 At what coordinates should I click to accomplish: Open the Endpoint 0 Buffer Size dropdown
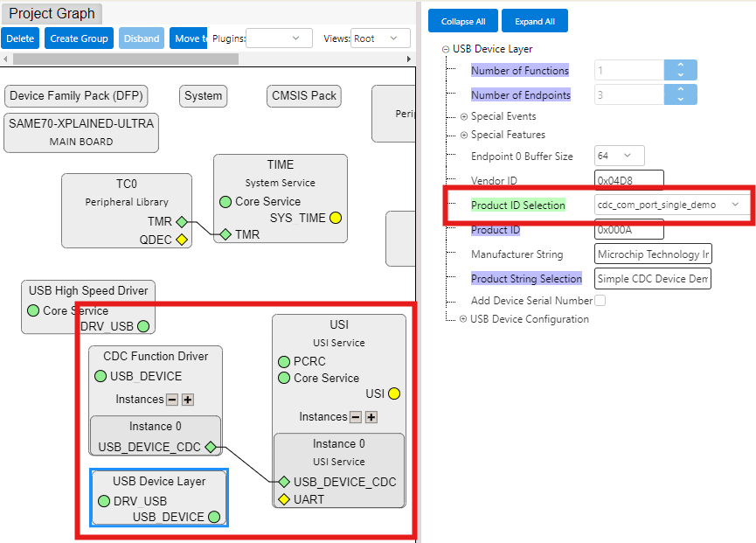619,156
